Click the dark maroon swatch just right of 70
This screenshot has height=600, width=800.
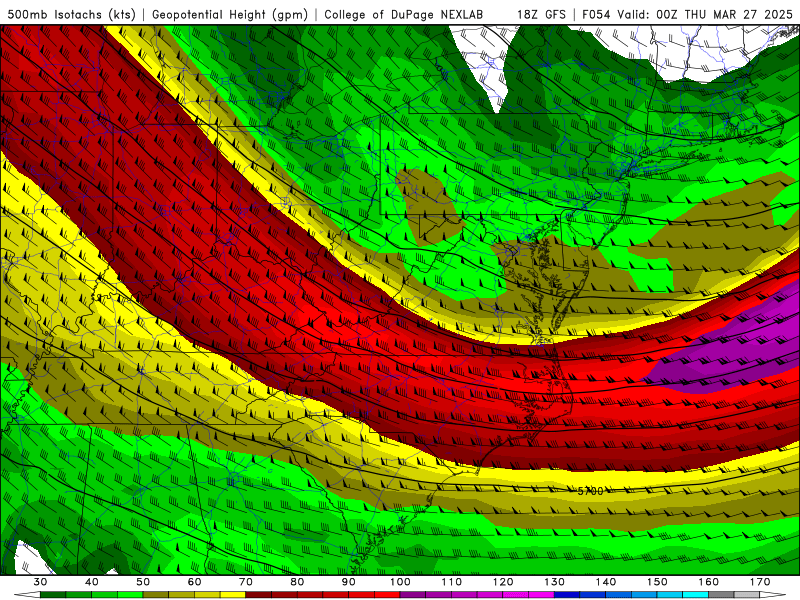coord(259,595)
